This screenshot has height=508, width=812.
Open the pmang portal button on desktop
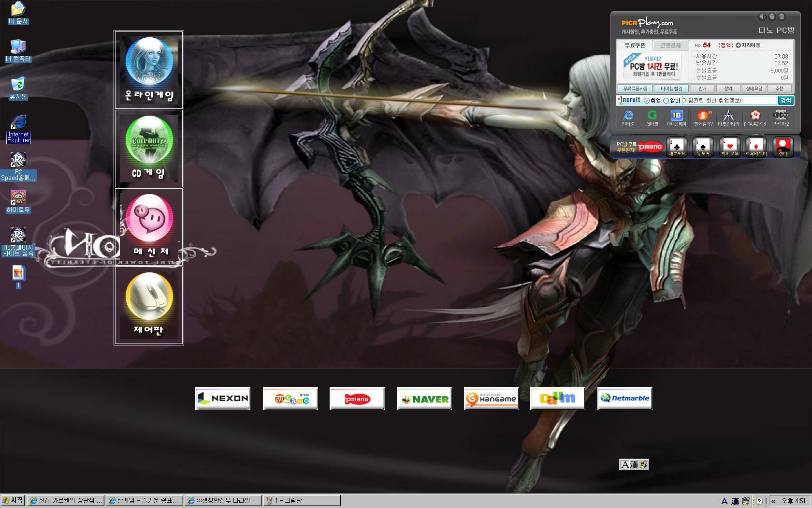tap(357, 399)
